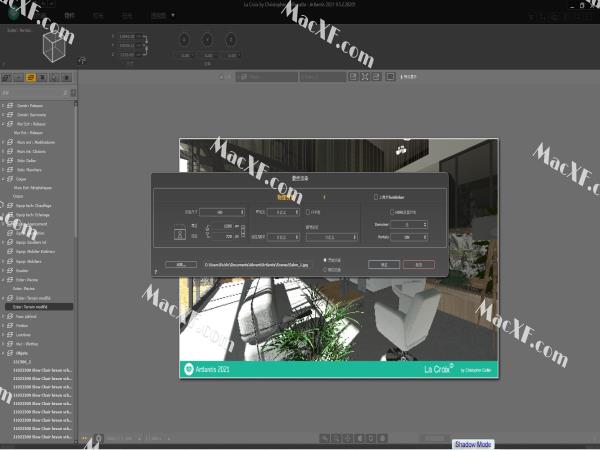Click the OK button in the render dialog
600x450 pixels.
pyautogui.click(x=384, y=264)
